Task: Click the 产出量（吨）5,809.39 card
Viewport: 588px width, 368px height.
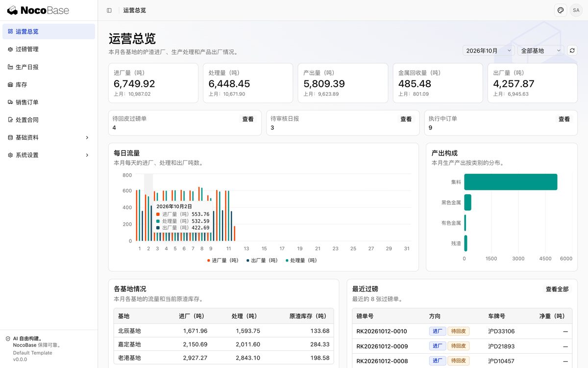Action: pos(343,83)
